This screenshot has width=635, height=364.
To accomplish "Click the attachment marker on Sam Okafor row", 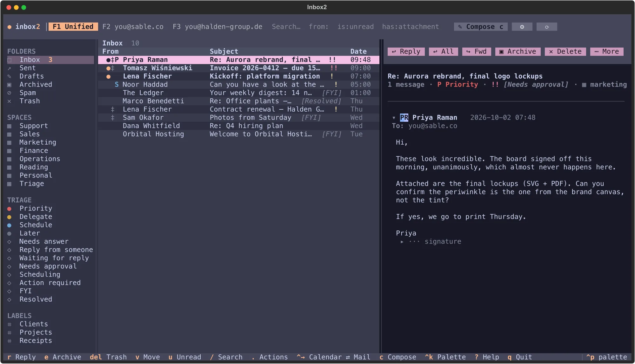I will point(112,118).
